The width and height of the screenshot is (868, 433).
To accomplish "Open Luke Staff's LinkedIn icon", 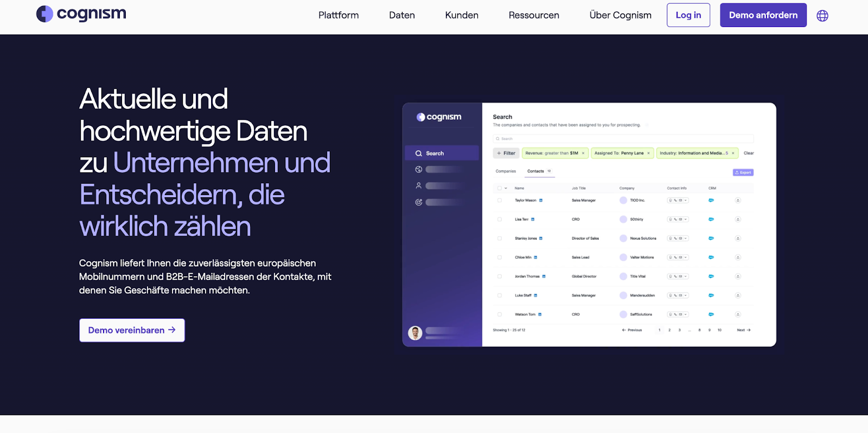I will tap(535, 295).
